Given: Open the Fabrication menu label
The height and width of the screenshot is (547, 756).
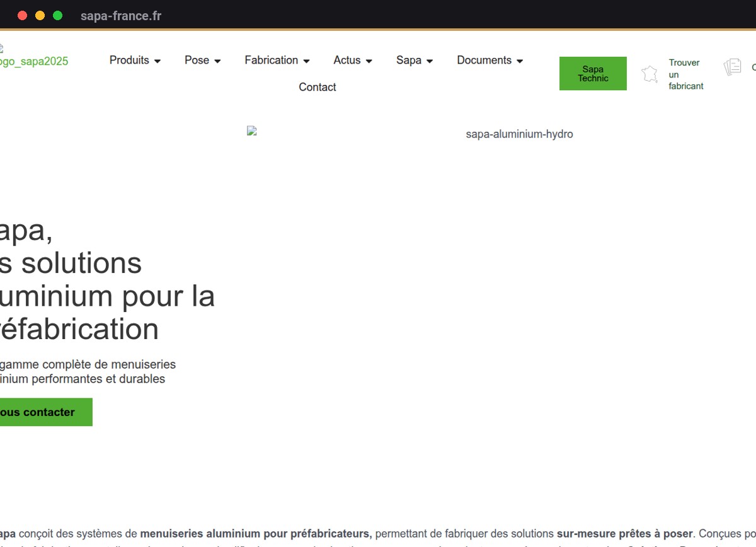Looking at the screenshot, I should point(272,60).
